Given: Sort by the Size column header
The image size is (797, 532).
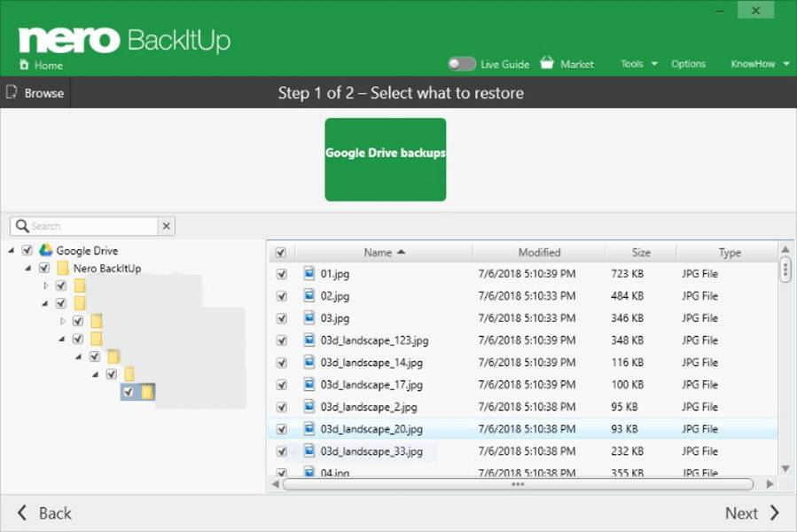Looking at the screenshot, I should [x=640, y=253].
